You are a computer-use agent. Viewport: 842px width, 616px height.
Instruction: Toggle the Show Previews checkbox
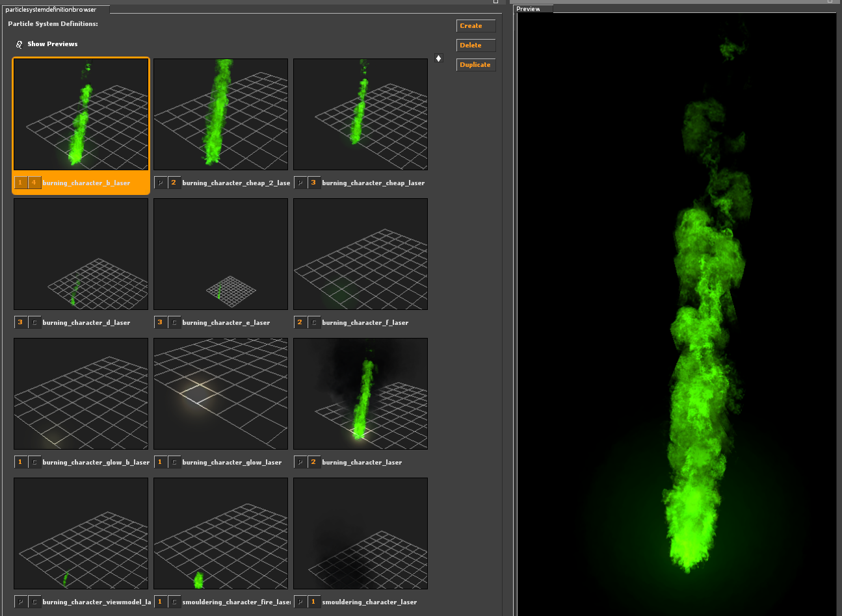(19, 44)
